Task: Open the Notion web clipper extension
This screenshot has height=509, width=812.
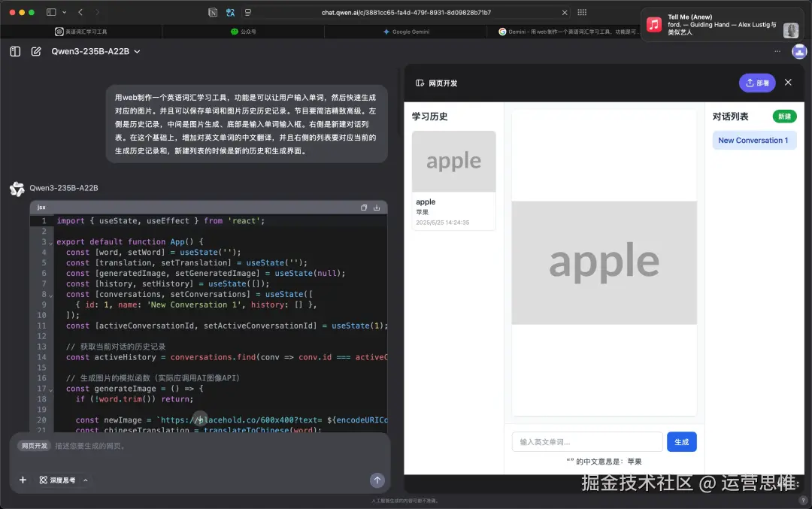Action: pyautogui.click(x=212, y=13)
